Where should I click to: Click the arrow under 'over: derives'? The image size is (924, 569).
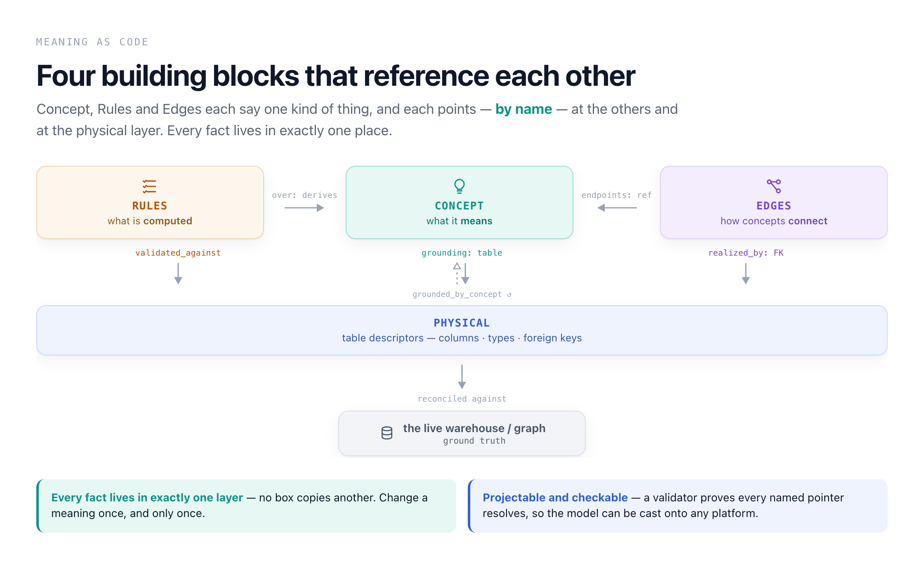click(304, 208)
